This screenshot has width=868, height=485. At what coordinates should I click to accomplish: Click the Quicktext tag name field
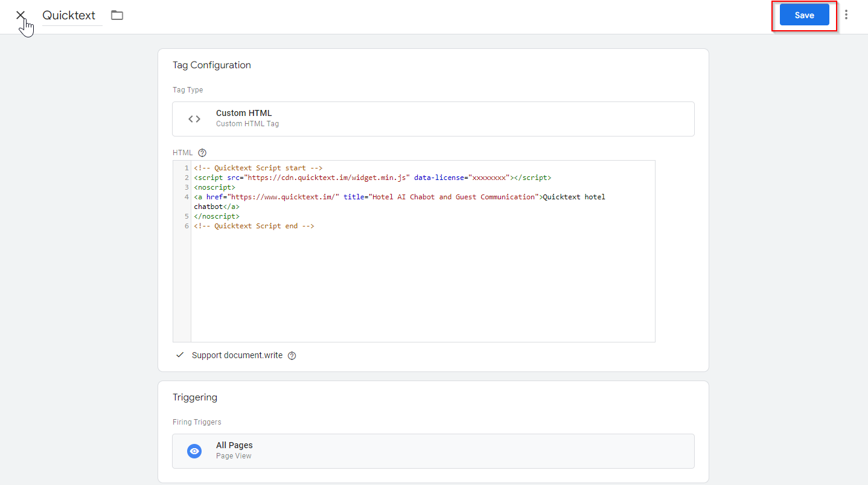click(69, 16)
